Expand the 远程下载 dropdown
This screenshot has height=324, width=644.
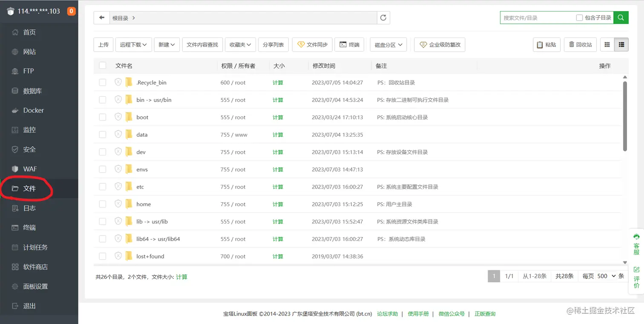pyautogui.click(x=134, y=45)
